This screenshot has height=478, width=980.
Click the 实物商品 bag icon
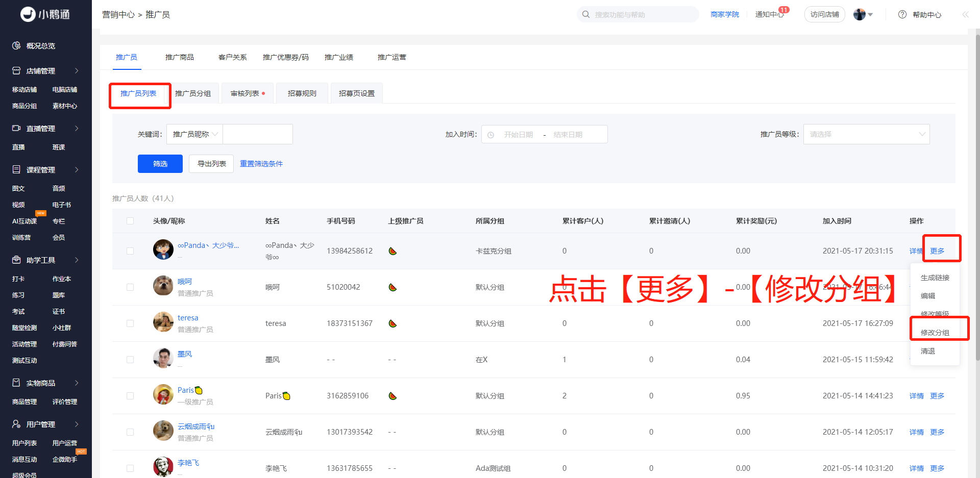click(x=16, y=383)
